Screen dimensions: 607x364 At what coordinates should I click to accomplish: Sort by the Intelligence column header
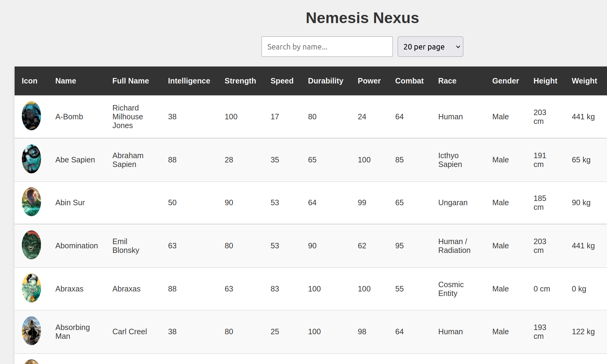coord(189,81)
